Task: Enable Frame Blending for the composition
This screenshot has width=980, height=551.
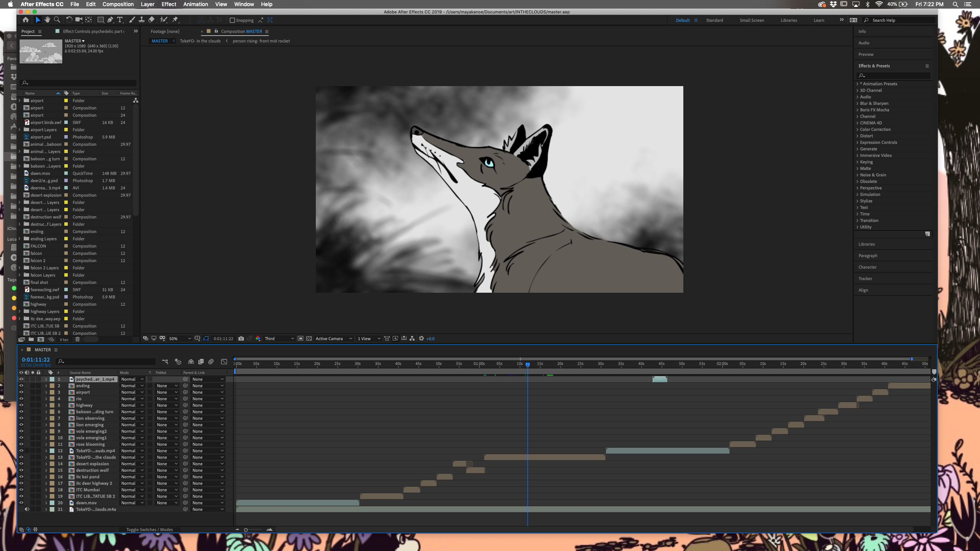Action: pyautogui.click(x=201, y=362)
